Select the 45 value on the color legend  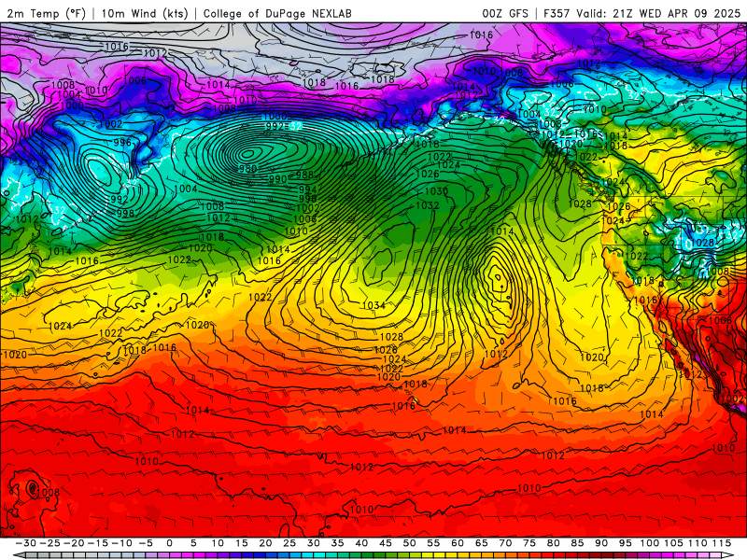point(386,543)
